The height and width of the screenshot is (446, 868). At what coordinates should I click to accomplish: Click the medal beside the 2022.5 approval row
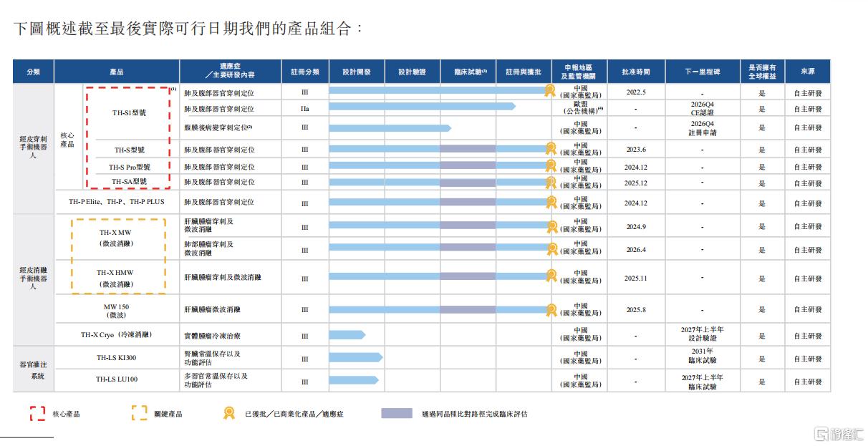549,90
